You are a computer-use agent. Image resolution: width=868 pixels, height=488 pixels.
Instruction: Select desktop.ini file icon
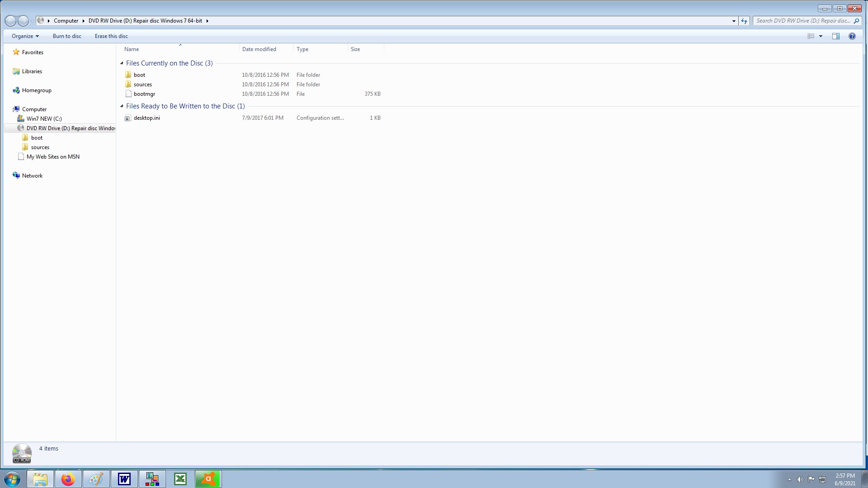pyautogui.click(x=127, y=118)
